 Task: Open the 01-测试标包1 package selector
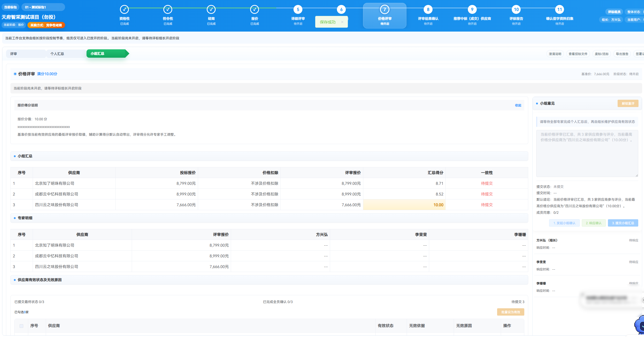[43, 7]
